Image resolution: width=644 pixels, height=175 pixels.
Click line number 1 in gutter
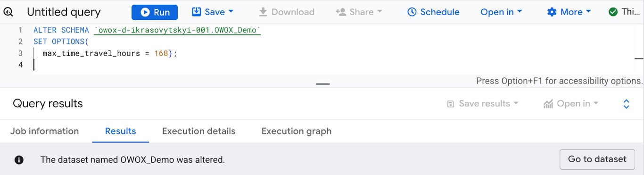[20, 30]
